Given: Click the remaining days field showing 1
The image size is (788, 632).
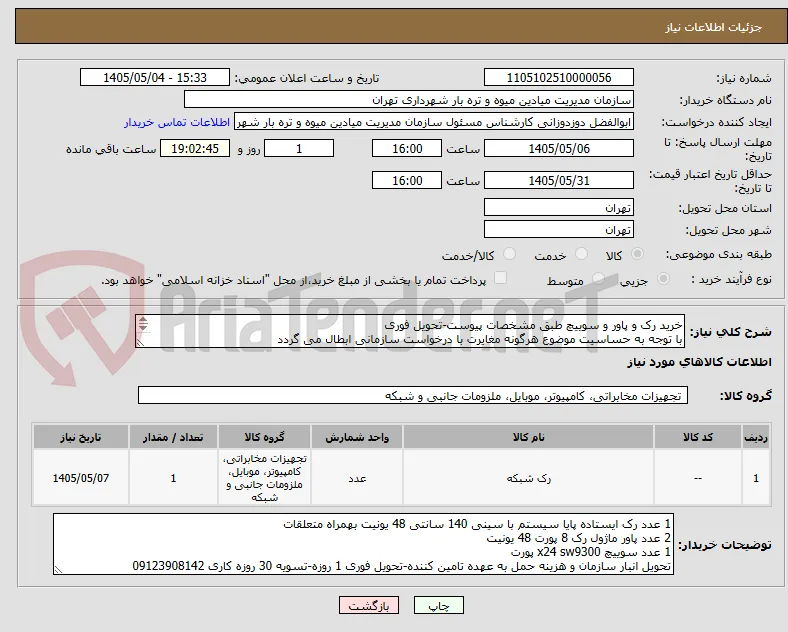Looking at the screenshot, I should coord(299,149).
